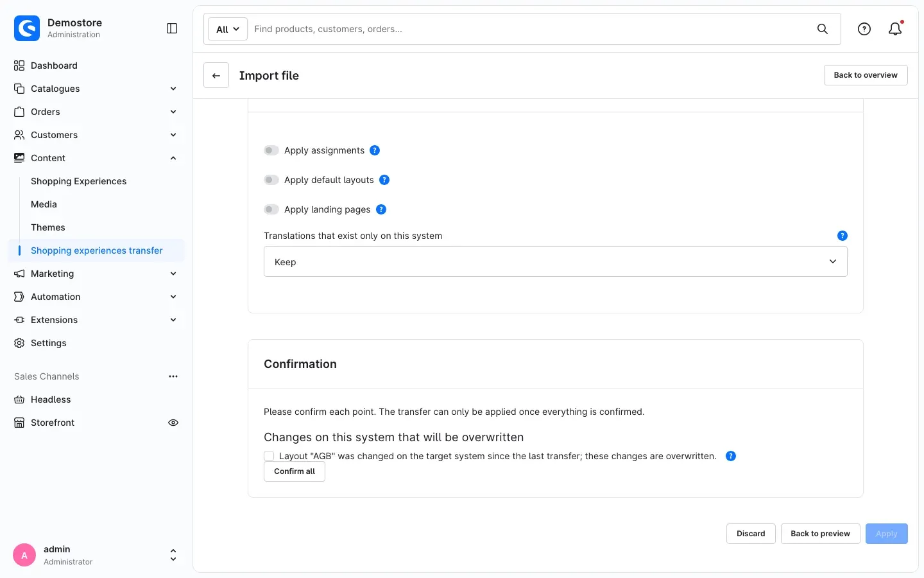Click the Settings gear icon
The height and width of the screenshot is (578, 924).
point(19,343)
